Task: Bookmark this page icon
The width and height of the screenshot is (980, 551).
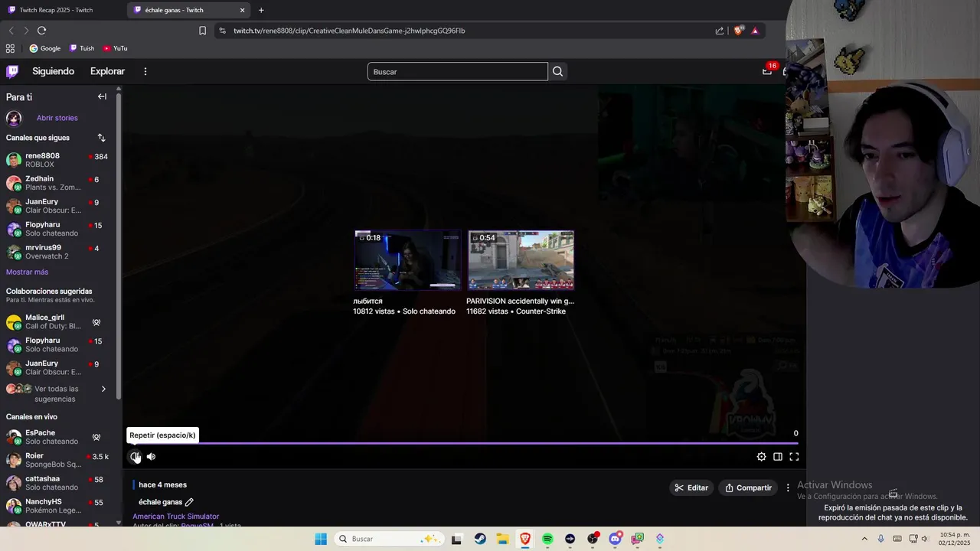Action: click(x=202, y=31)
